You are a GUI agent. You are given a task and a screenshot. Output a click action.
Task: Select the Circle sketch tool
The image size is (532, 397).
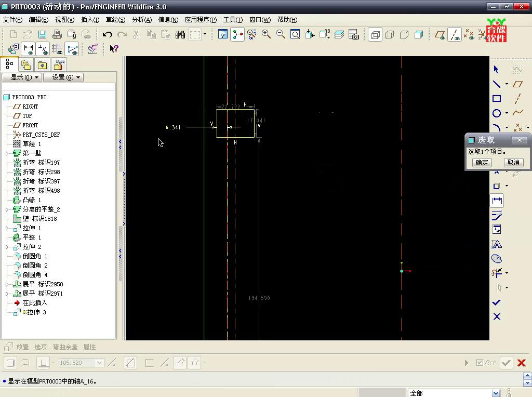click(x=496, y=113)
